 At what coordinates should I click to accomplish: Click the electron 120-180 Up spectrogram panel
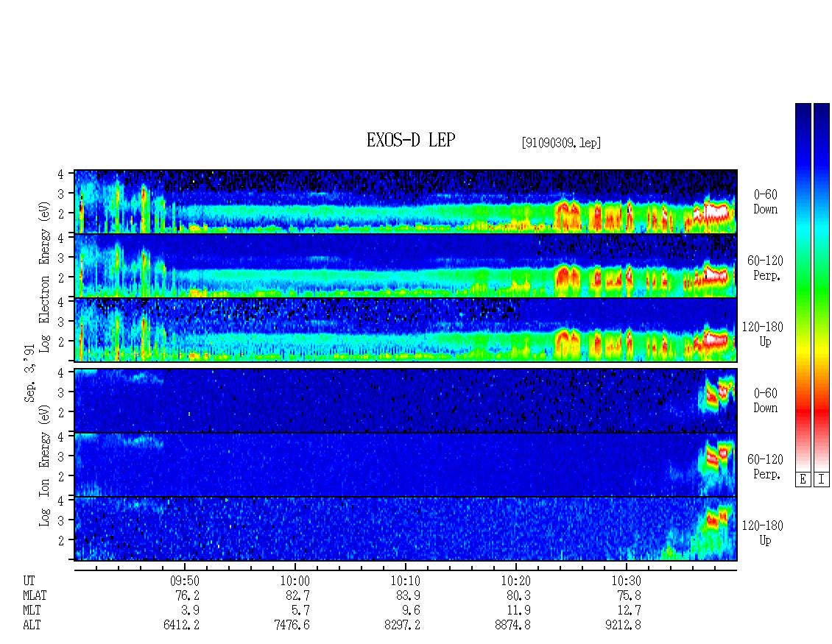[406, 330]
